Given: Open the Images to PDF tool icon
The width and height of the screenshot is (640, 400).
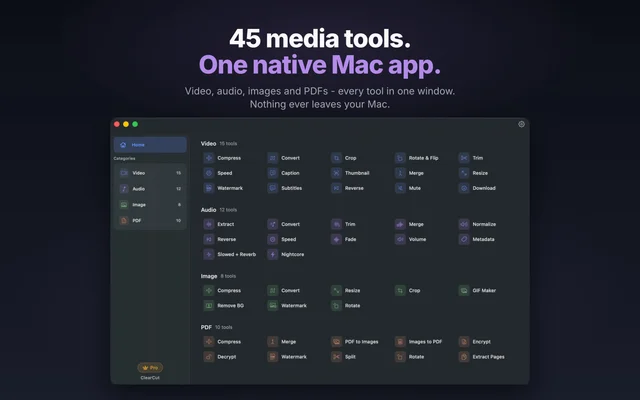Looking at the screenshot, I should pyautogui.click(x=400, y=342).
